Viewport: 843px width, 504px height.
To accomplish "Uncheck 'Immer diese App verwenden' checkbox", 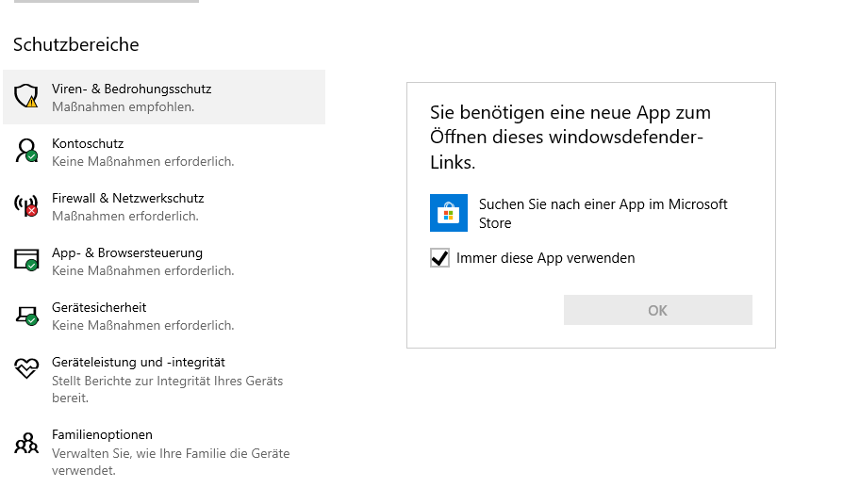I will click(x=439, y=258).
